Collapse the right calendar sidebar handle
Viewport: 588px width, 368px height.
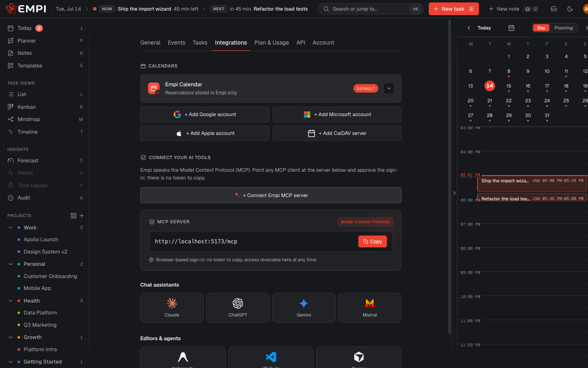pyautogui.click(x=454, y=193)
